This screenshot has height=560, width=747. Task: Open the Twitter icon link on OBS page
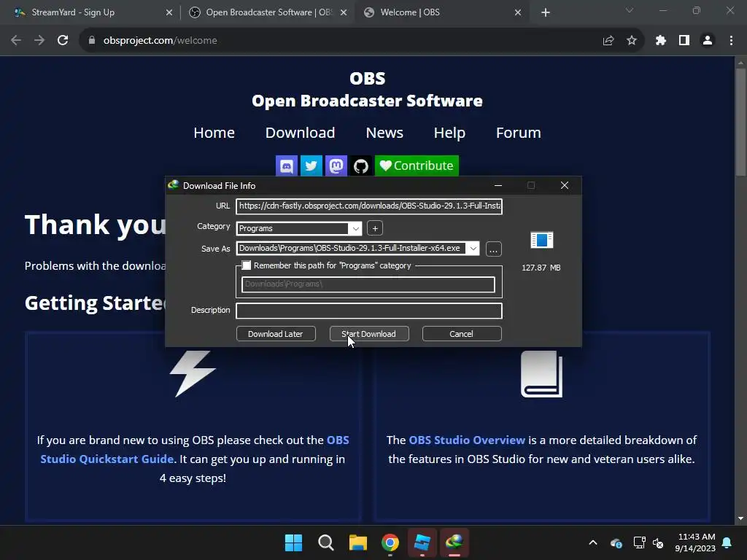[x=311, y=166]
